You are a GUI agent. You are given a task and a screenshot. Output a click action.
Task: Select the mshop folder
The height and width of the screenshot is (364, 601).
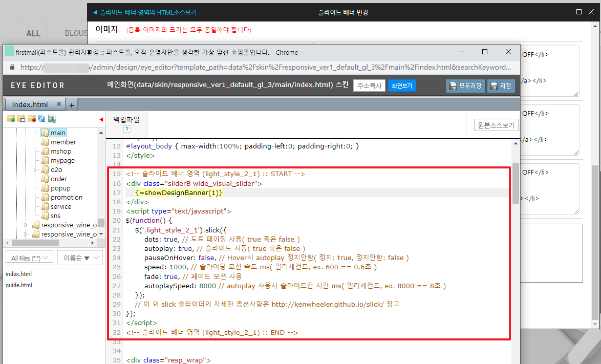point(61,152)
